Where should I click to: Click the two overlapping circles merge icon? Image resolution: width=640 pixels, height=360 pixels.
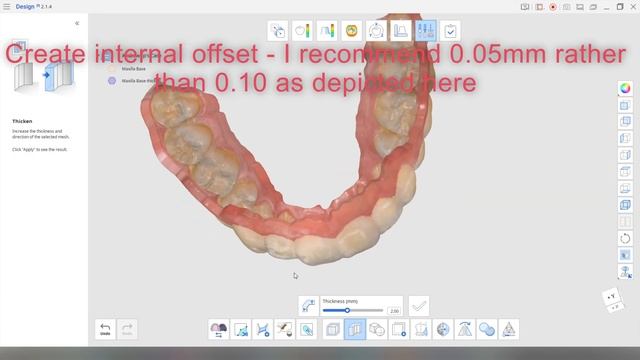(x=487, y=329)
